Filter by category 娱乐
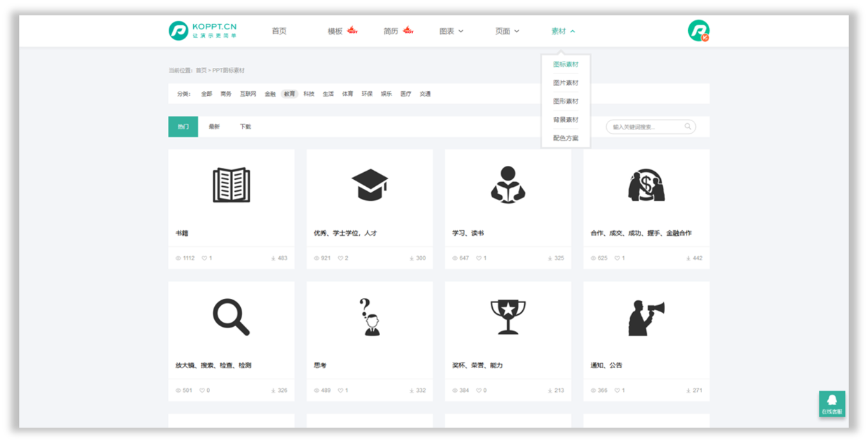 click(386, 94)
